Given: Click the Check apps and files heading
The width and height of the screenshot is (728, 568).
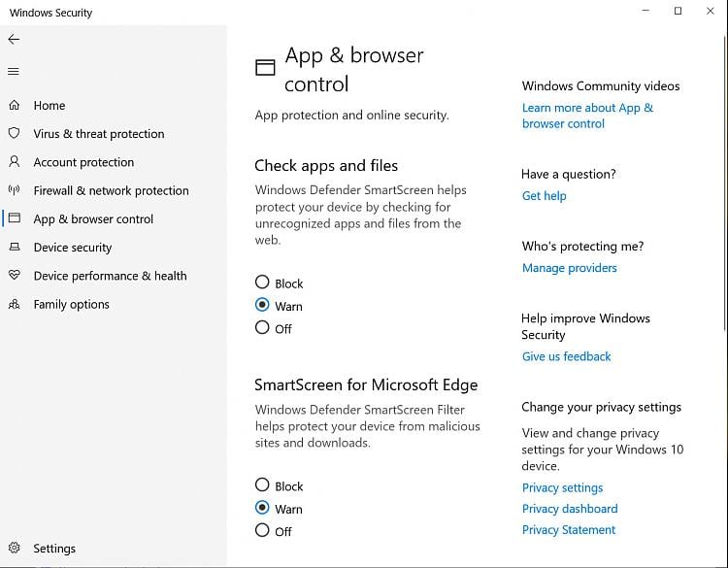Looking at the screenshot, I should click(x=326, y=166).
